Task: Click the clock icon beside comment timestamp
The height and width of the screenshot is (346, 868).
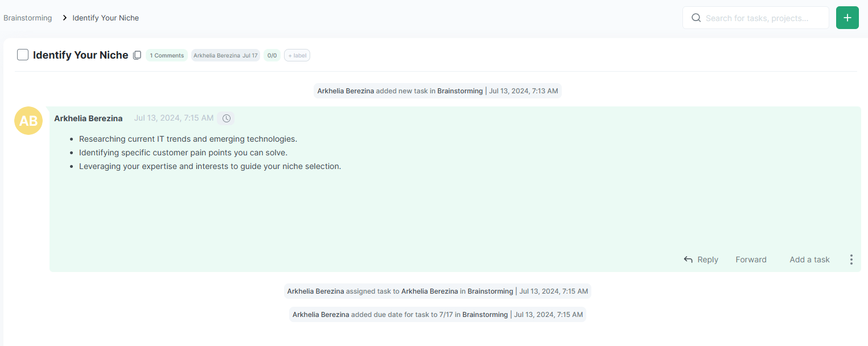Action: pyautogui.click(x=226, y=118)
